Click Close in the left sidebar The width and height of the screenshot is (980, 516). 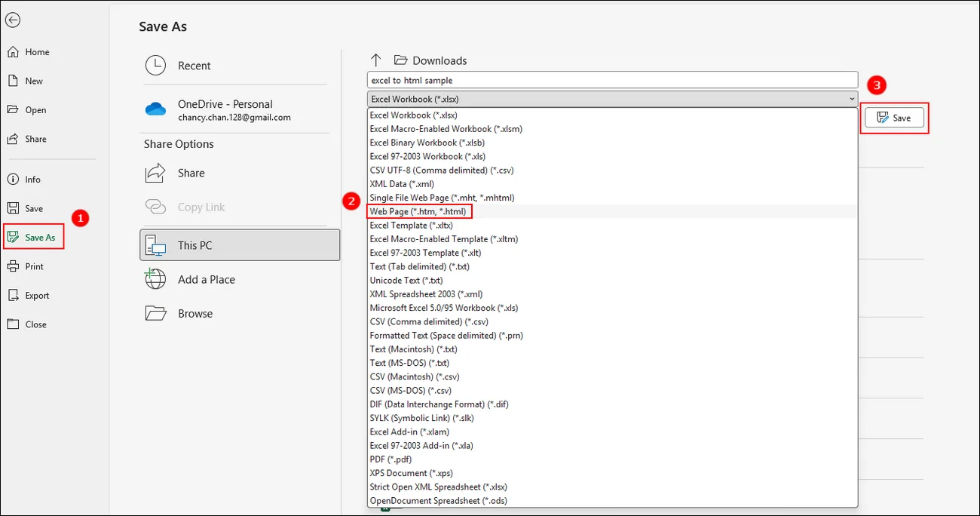click(x=27, y=324)
